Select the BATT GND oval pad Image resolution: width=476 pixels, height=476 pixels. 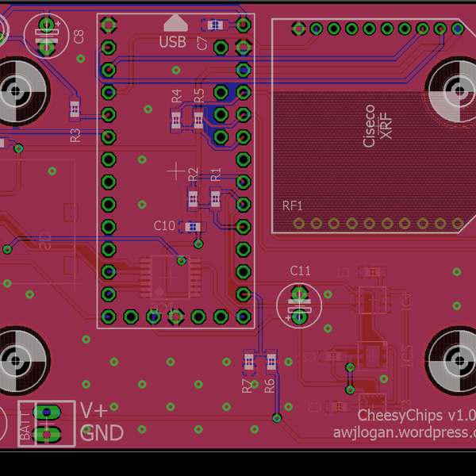[x=47, y=435]
